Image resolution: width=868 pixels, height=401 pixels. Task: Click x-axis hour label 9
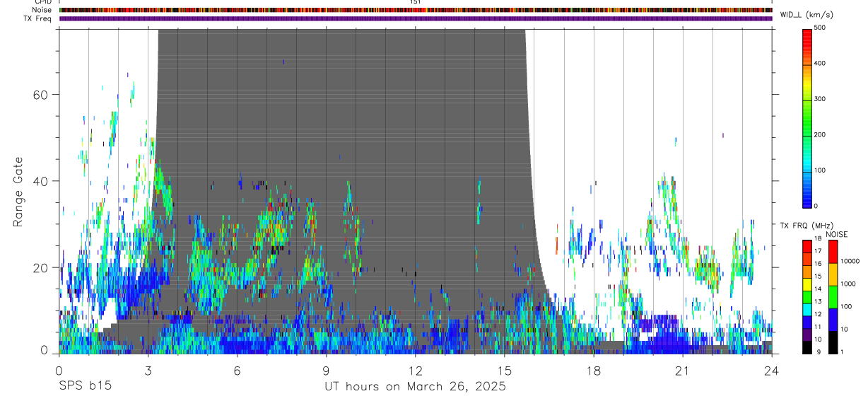pyautogui.click(x=327, y=370)
